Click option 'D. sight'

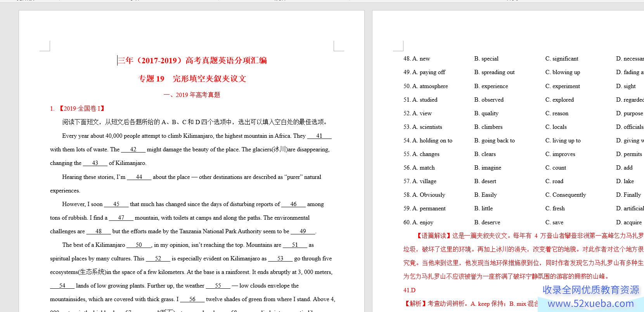coord(626,86)
